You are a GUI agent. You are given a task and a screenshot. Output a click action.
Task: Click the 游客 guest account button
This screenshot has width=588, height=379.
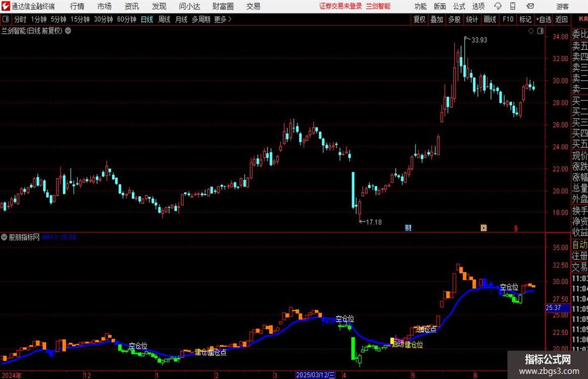click(x=562, y=6)
